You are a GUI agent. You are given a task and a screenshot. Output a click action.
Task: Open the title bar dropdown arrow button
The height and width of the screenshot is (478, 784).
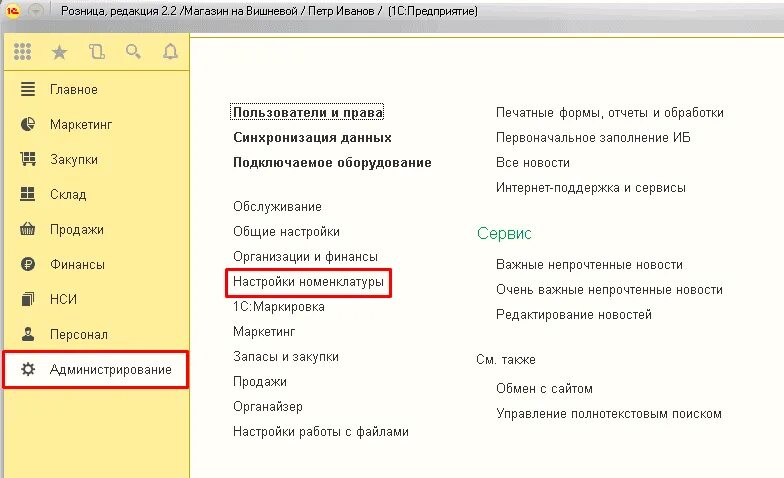click(36, 11)
